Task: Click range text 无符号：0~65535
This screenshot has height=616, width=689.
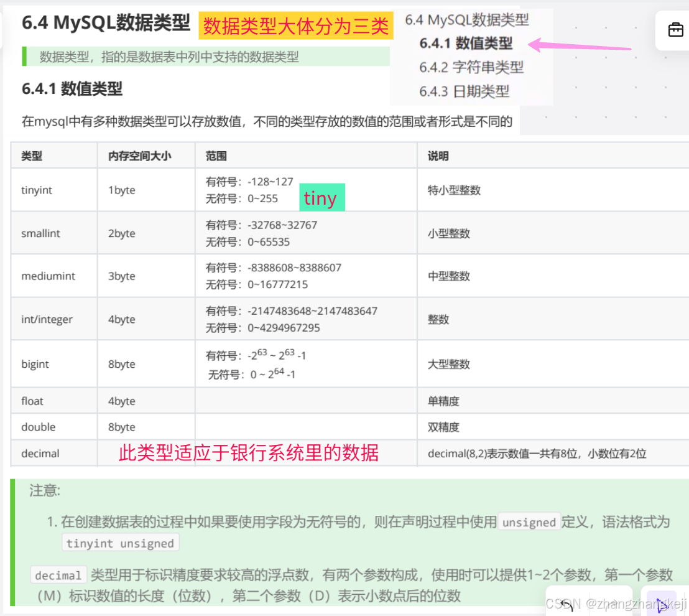Action: 248,242
